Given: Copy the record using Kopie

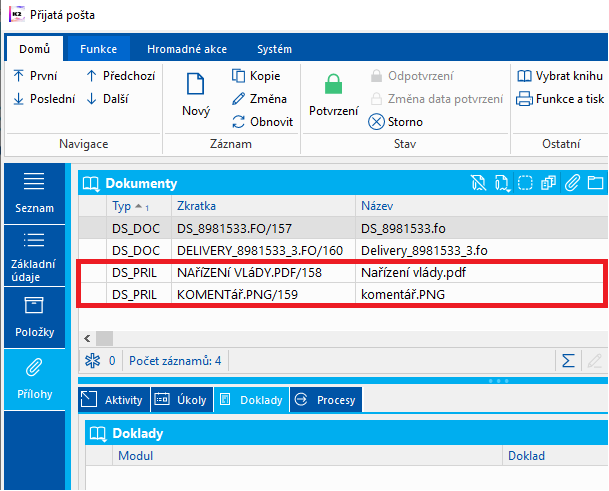Looking at the screenshot, I should coord(256,76).
